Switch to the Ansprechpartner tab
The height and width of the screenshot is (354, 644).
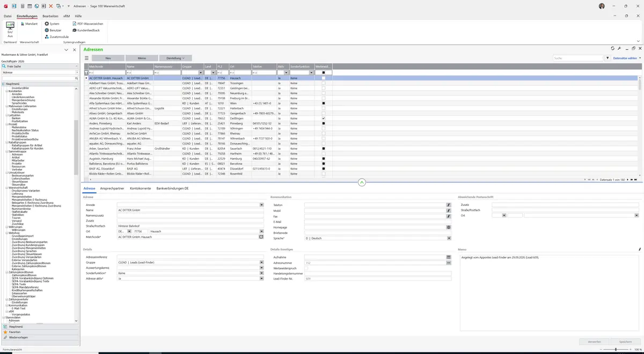[x=112, y=188]
